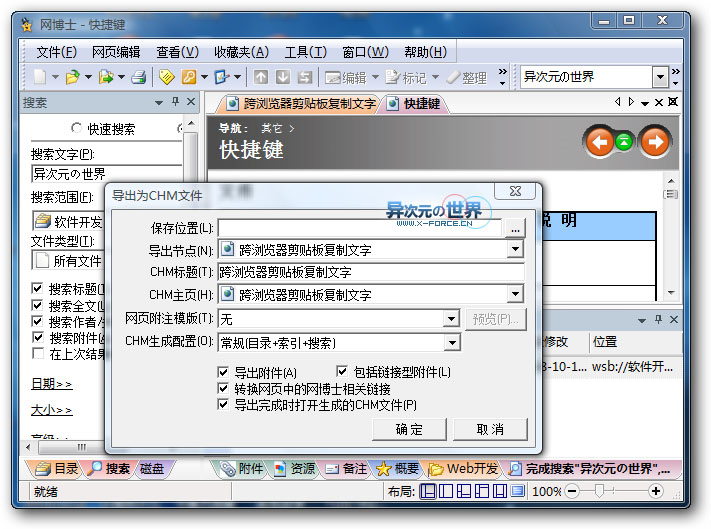Open the 收藏夹(A) menu
This screenshot has height=529, width=711.
point(242,52)
